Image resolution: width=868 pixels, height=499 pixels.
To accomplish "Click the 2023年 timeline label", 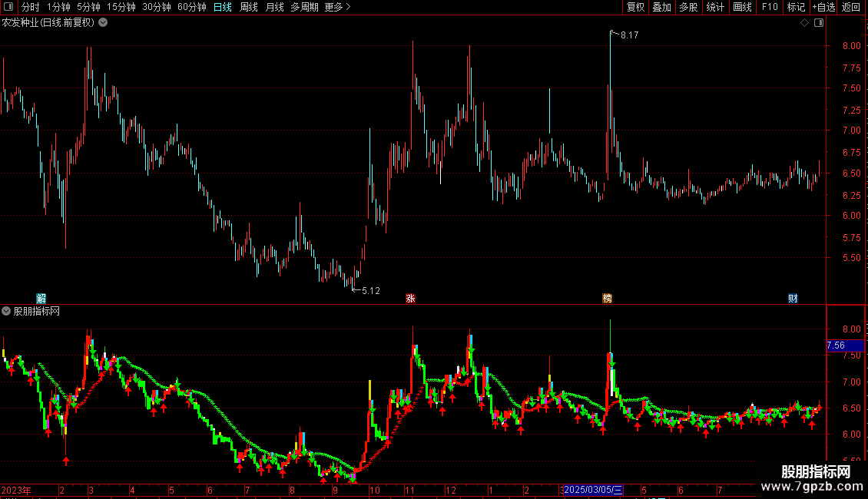I will [x=16, y=490].
